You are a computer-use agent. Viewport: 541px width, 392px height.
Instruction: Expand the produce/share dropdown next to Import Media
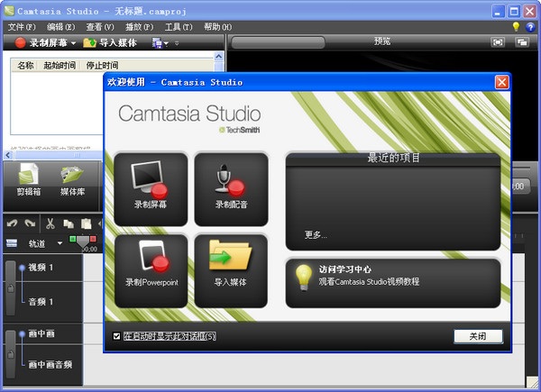pos(165,43)
